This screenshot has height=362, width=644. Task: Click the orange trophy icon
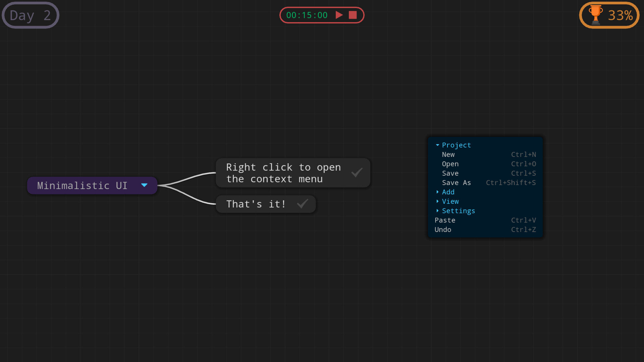click(596, 15)
